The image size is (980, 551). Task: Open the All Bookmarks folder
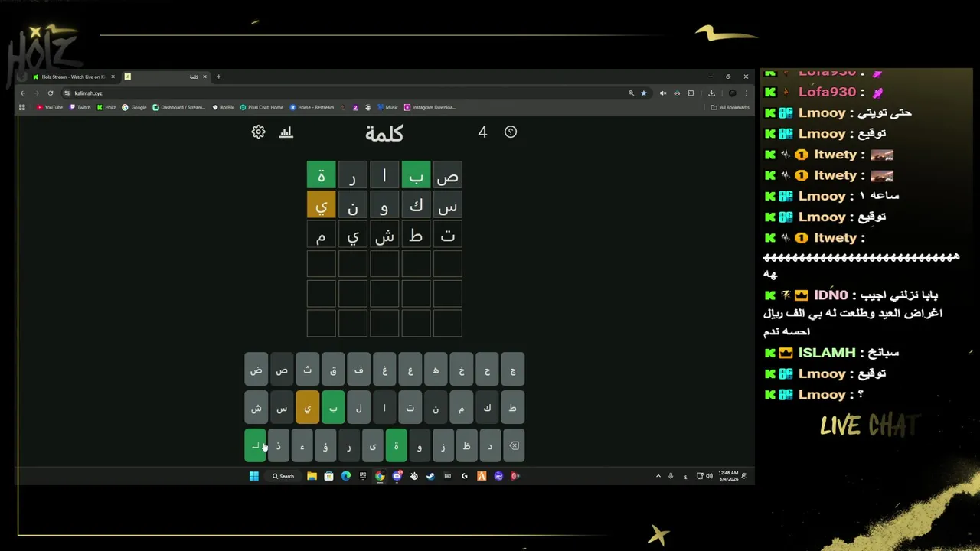[730, 107]
